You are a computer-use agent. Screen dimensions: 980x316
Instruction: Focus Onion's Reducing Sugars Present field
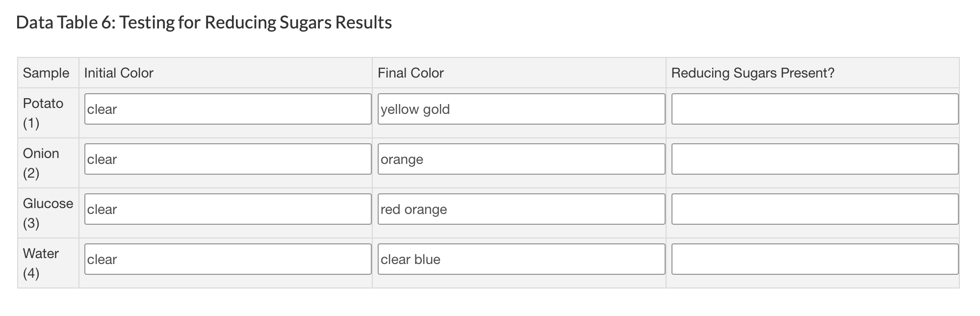coord(814,159)
